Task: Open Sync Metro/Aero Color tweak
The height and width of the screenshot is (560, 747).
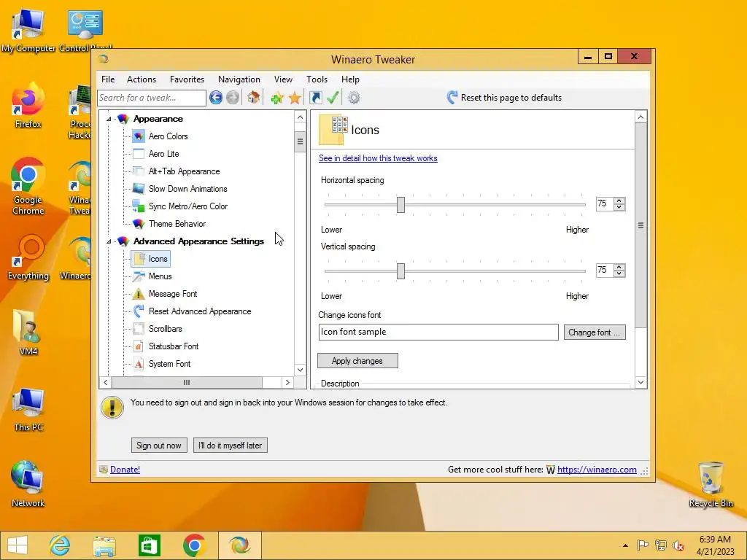Action: [x=187, y=206]
